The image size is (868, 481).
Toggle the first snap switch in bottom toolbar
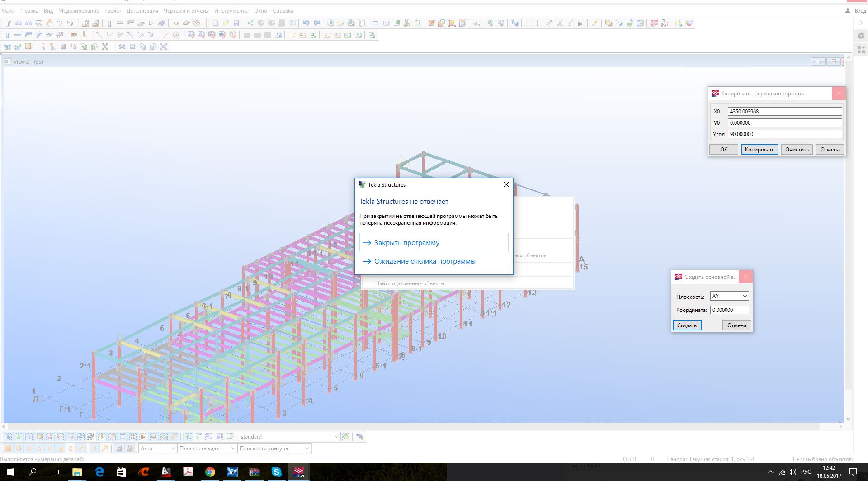pyautogui.click(x=8, y=448)
